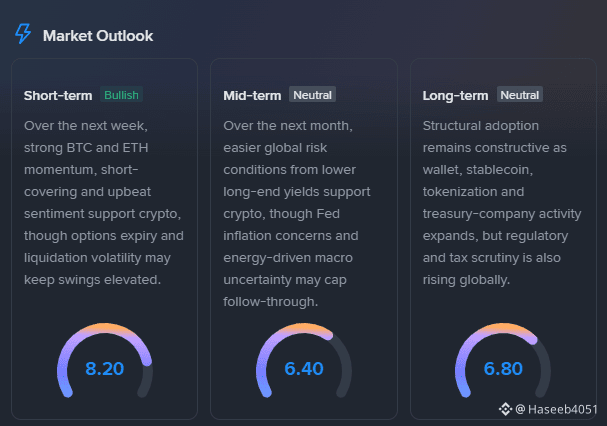Select the Long-term card title
Image resolution: width=607 pixels, height=426 pixels.
[455, 95]
